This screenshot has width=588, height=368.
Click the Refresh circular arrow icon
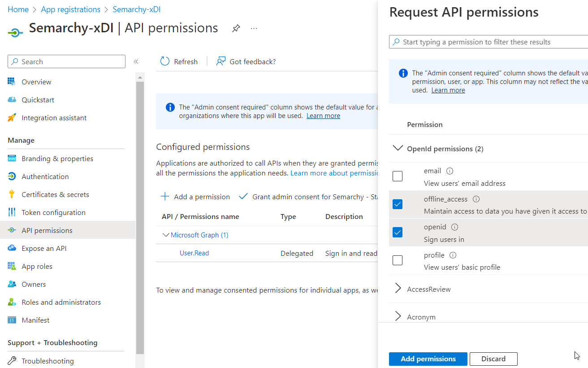[165, 61]
